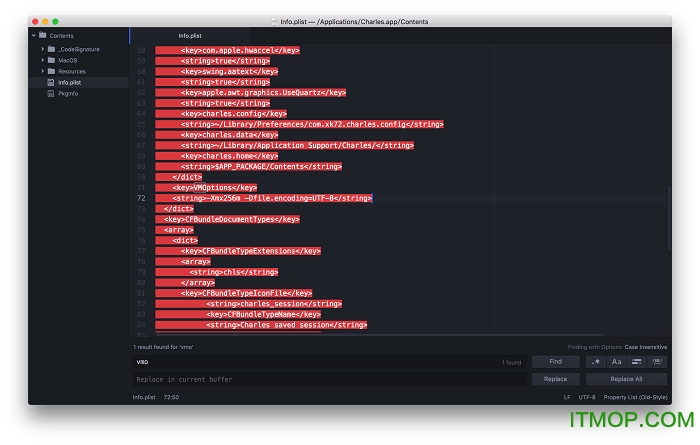
Task: Click the document icon in title bar
Action: pos(275,20)
